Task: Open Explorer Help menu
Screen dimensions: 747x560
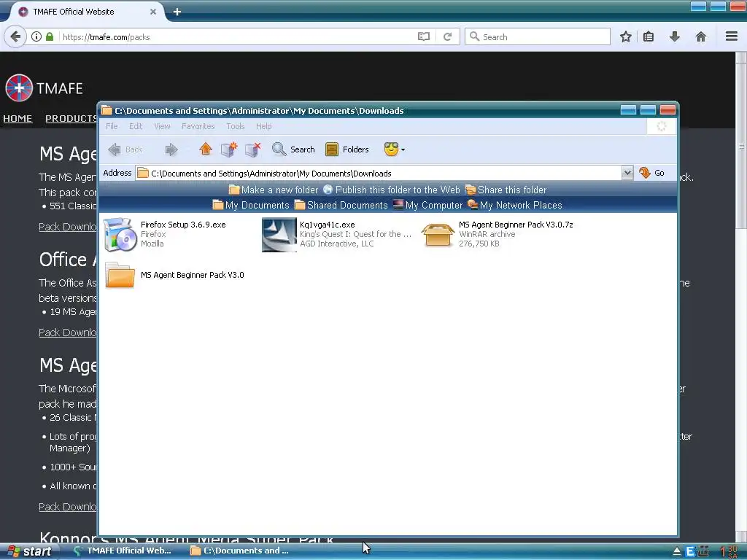Action: click(x=263, y=126)
